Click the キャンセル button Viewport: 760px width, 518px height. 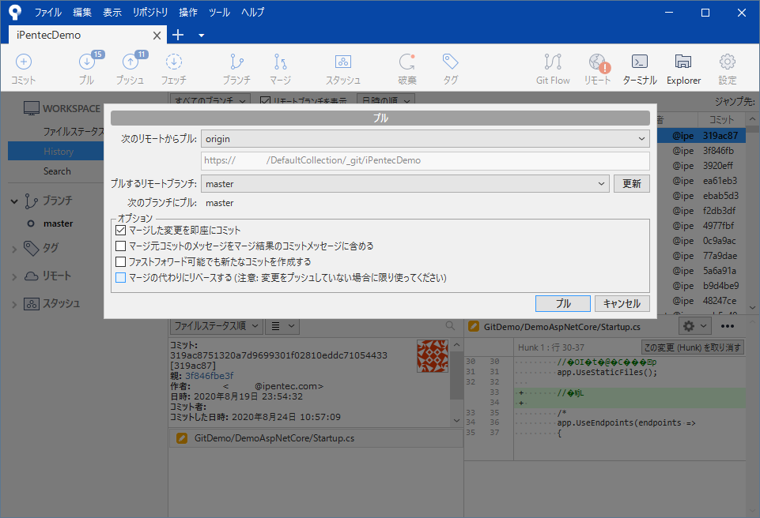point(622,303)
